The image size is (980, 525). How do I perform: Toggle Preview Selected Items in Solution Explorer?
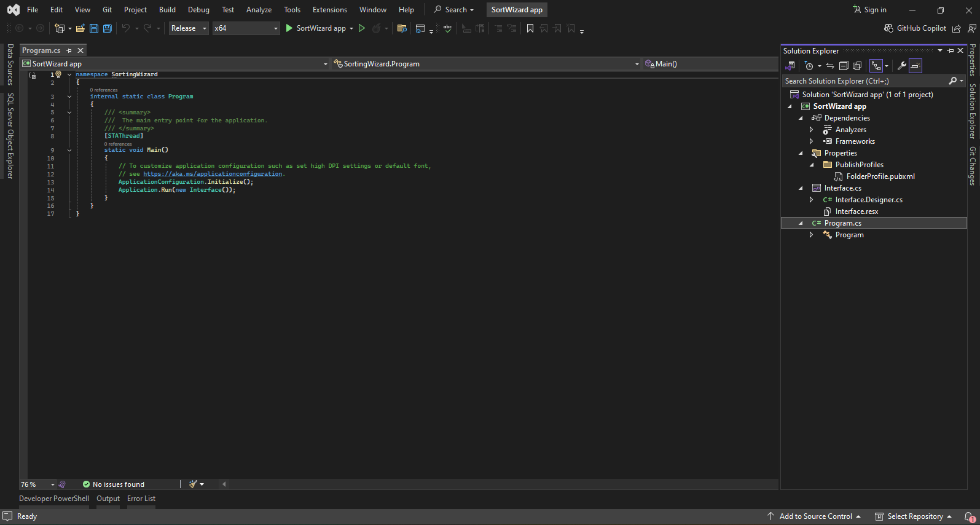pyautogui.click(x=915, y=66)
